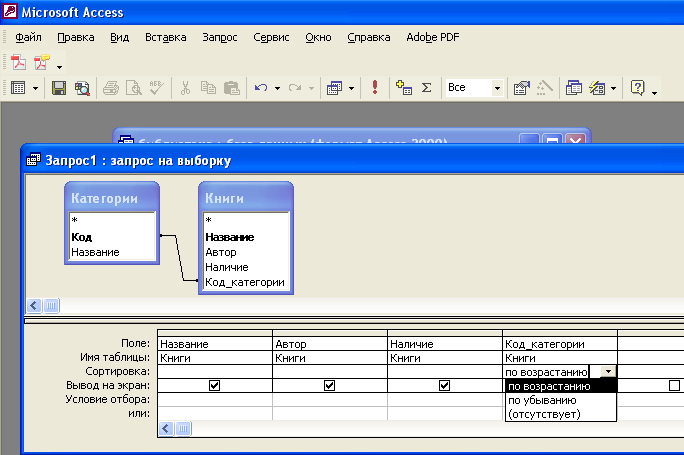Click the Поле cell containing Название
Image resolution: width=684 pixels, height=455 pixels.
coord(215,344)
